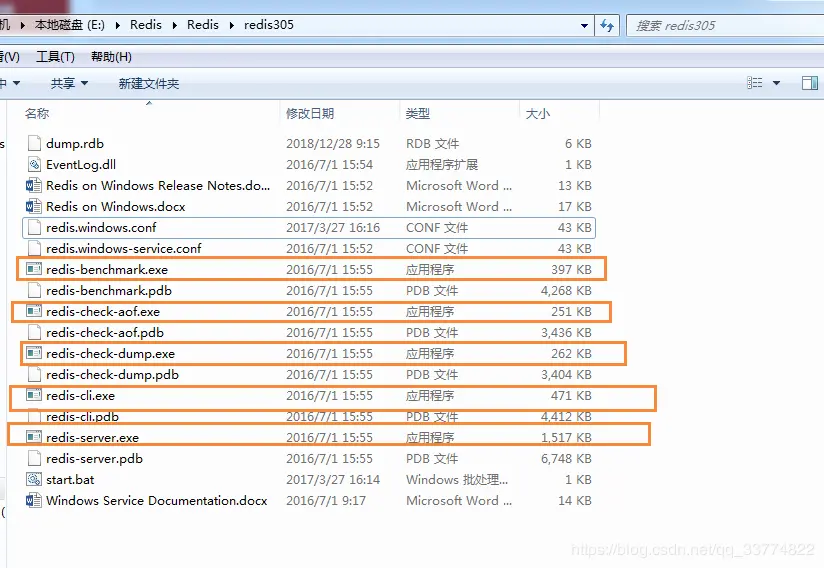Screen dimensions: 824x568
Task: Select the redis-cli.pdb file name
Action: click(83, 417)
